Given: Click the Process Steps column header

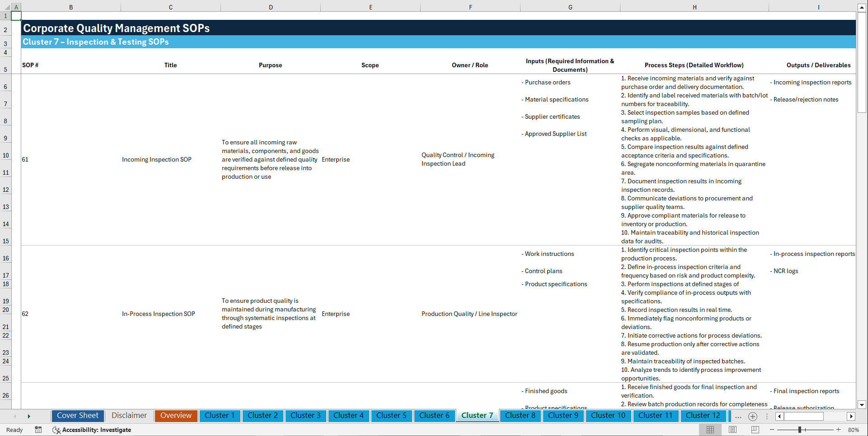Looking at the screenshot, I should (x=694, y=65).
